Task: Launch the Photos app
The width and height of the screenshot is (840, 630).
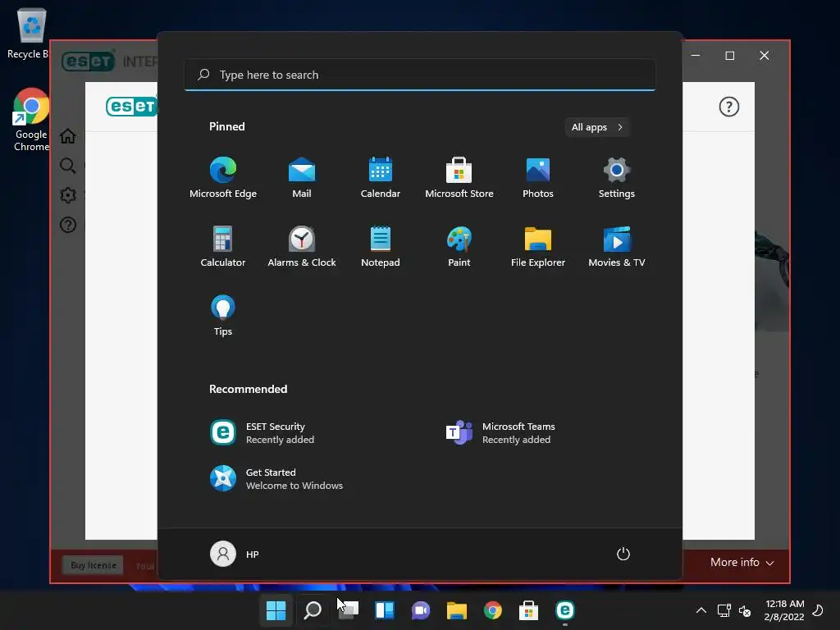Action: point(538,178)
